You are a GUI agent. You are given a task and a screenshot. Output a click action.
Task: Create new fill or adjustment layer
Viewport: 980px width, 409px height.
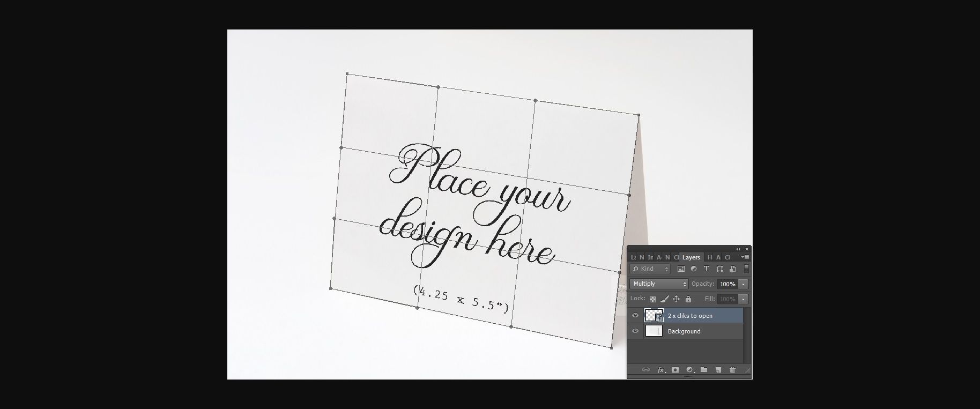pyautogui.click(x=690, y=370)
